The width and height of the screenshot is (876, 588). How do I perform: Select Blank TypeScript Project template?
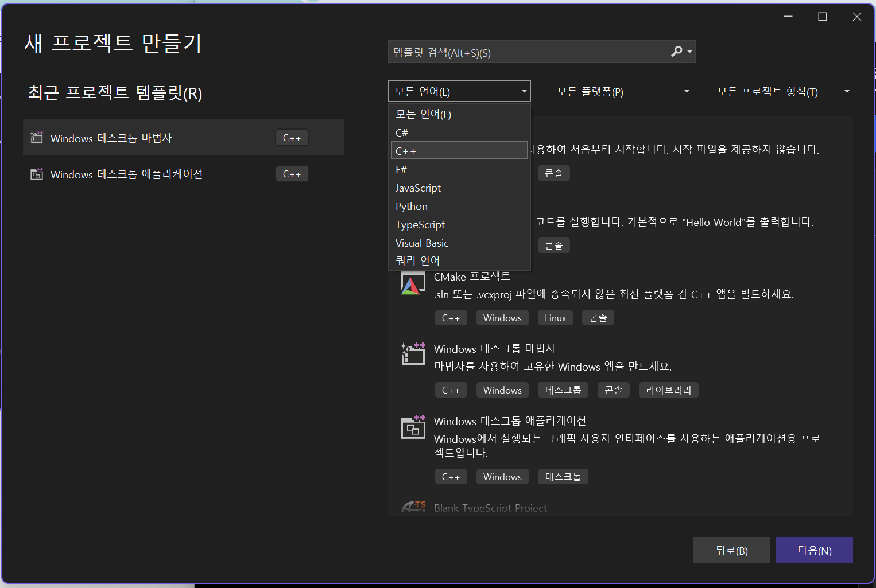click(490, 508)
